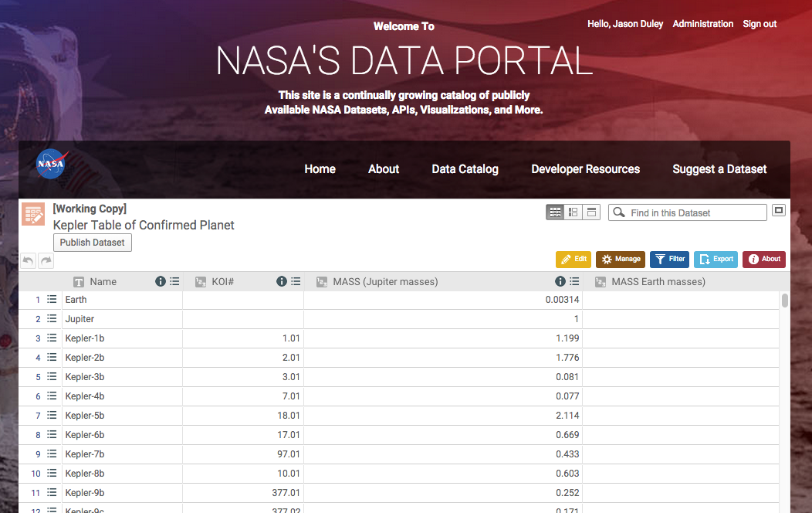
Task: Sort by the Name column header
Action: tap(103, 281)
